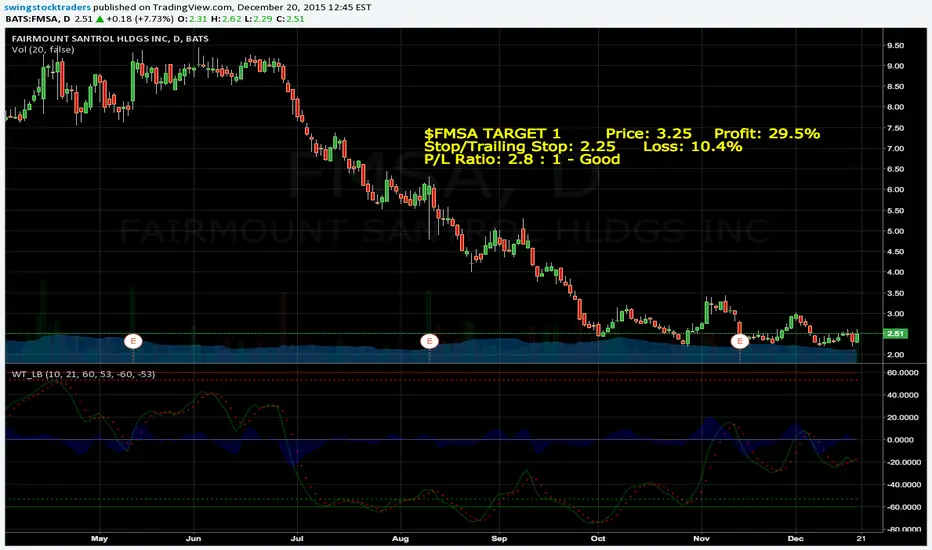Click the Sep label on time axis
This screenshot has height=550, width=932.
[x=499, y=539]
